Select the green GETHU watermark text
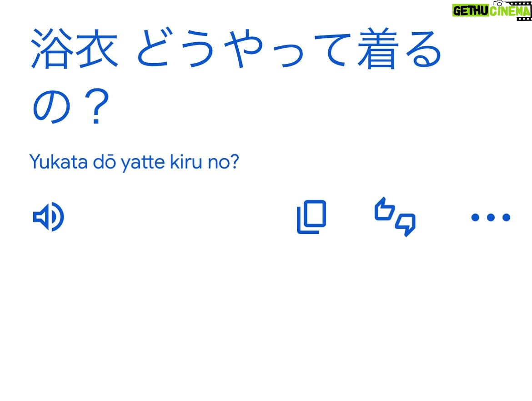Viewport: 532px width, 401px height. (x=470, y=11)
